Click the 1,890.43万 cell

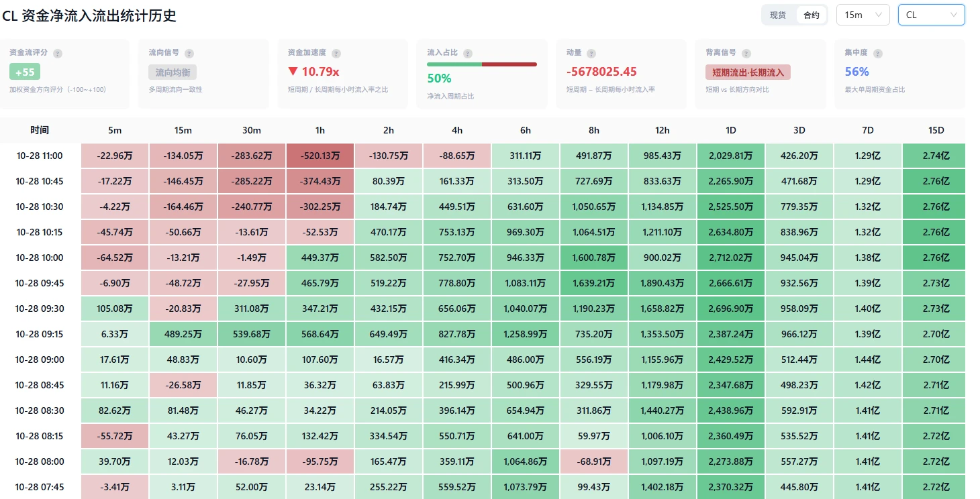tap(663, 283)
